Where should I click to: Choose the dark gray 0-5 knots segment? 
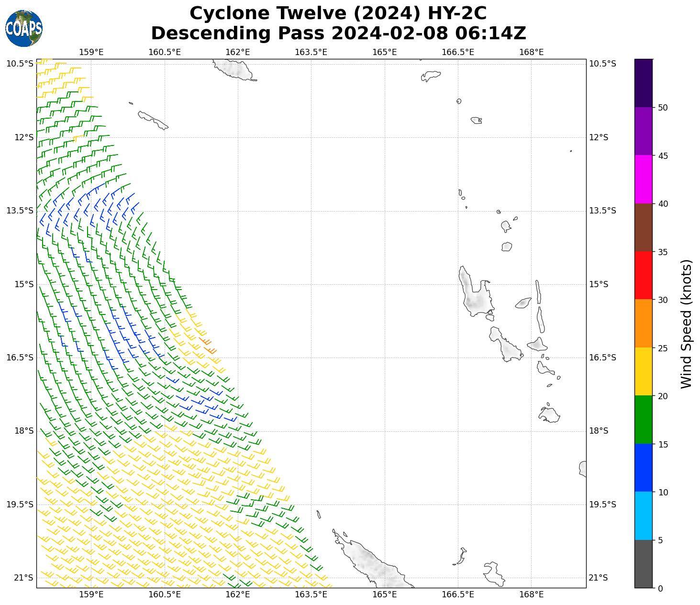click(643, 564)
